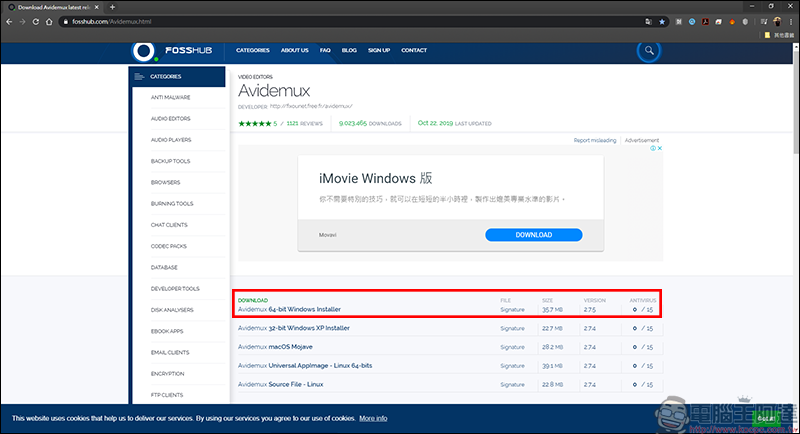Click the browser back arrow
This screenshot has height=434, width=800.
tap(9, 21)
